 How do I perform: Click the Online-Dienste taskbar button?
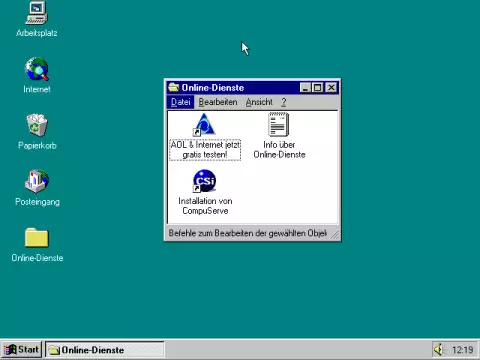click(x=105, y=350)
